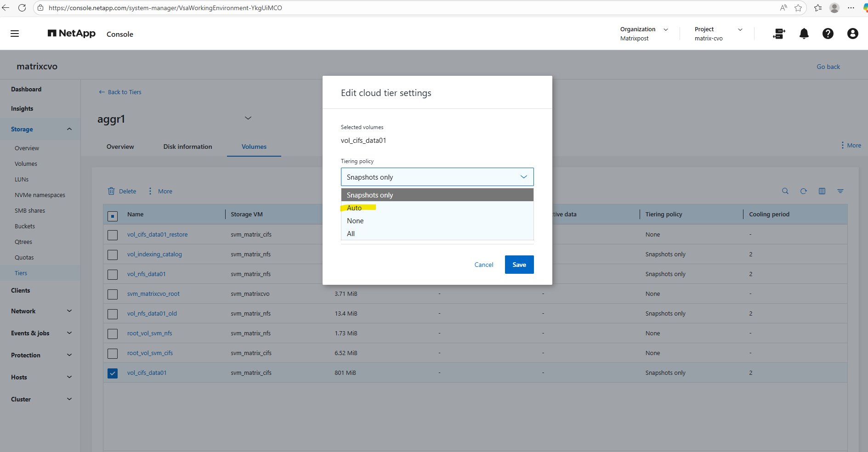
Task: Uncheck the vol_cifs_data01 row checkbox
Action: pyautogui.click(x=113, y=373)
